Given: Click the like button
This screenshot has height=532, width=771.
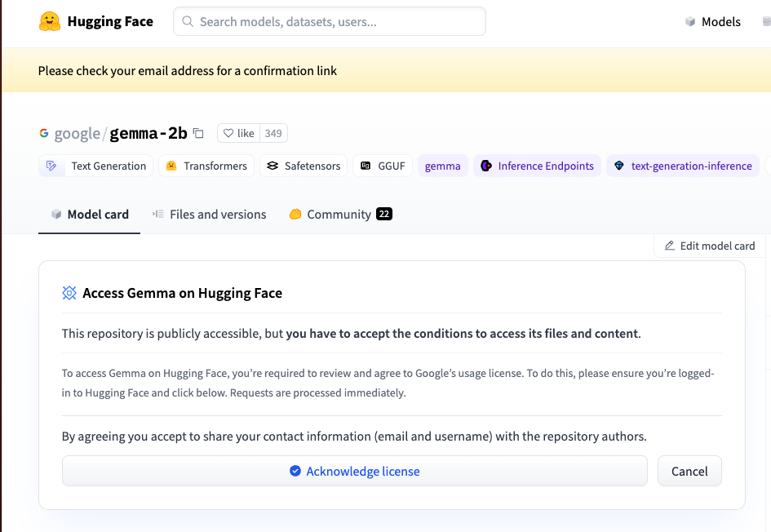Looking at the screenshot, I should (238, 133).
